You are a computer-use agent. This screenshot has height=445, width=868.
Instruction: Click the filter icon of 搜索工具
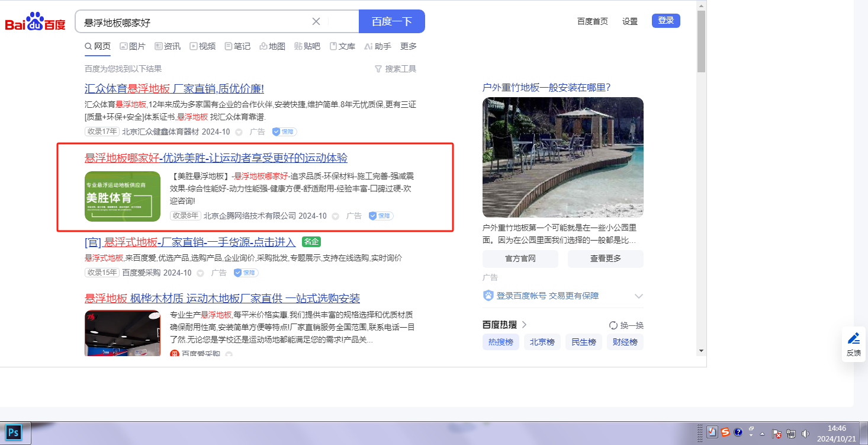pos(378,69)
